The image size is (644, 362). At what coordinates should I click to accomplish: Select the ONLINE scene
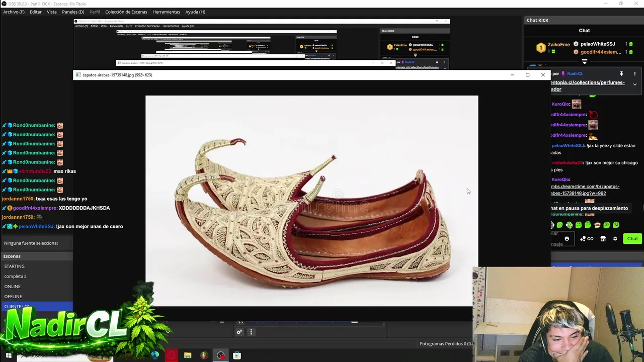37,286
